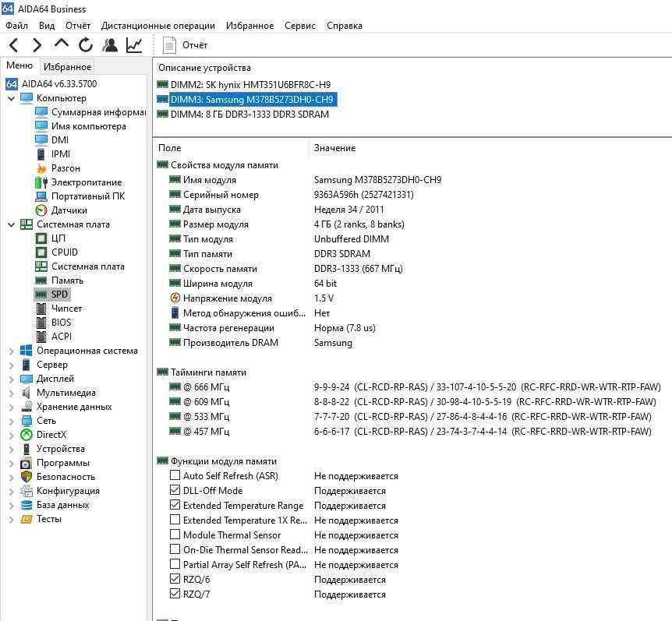
Task: Expand the Операционная система node
Action: coord(11,351)
